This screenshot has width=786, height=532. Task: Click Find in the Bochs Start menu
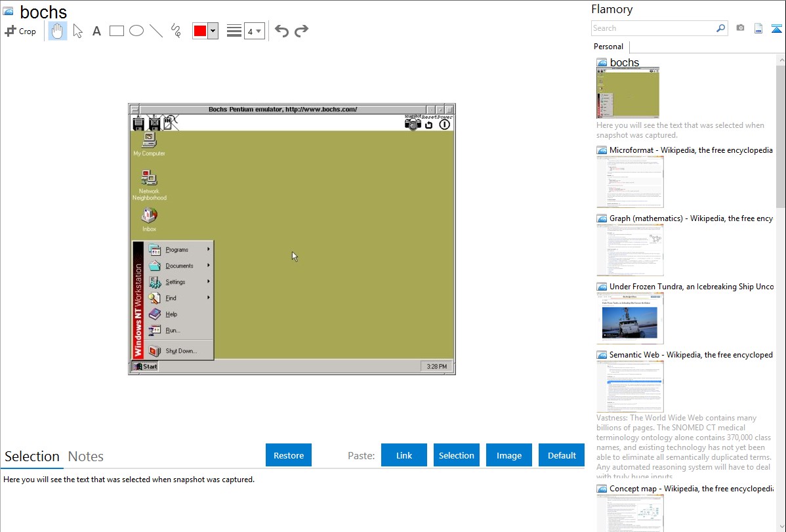(x=180, y=297)
